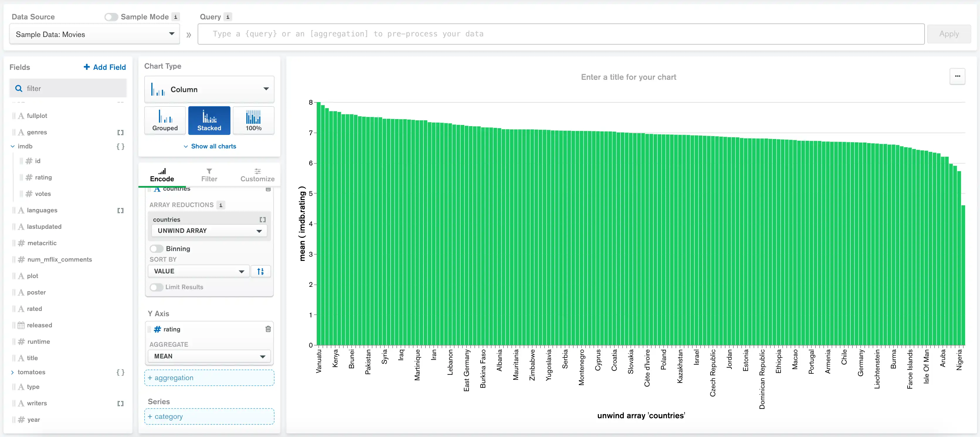The height and width of the screenshot is (437, 980).
Task: Toggle the Binning checkbox
Action: pos(156,248)
